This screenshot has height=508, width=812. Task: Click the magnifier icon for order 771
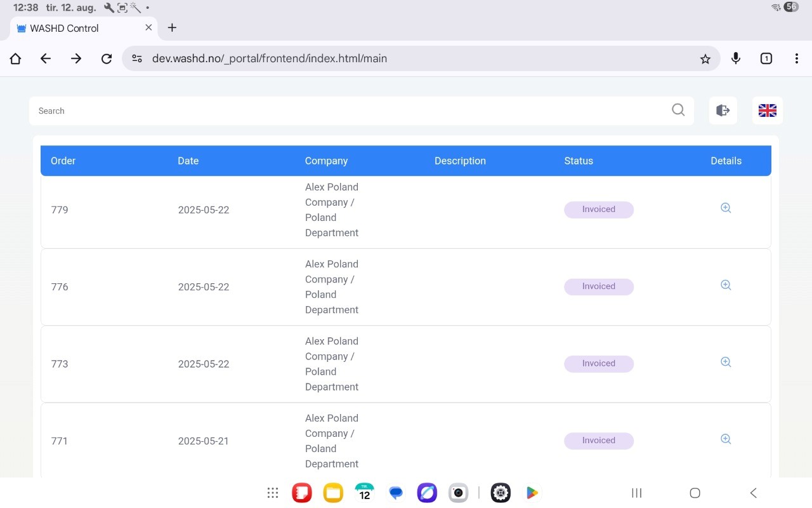tap(726, 439)
